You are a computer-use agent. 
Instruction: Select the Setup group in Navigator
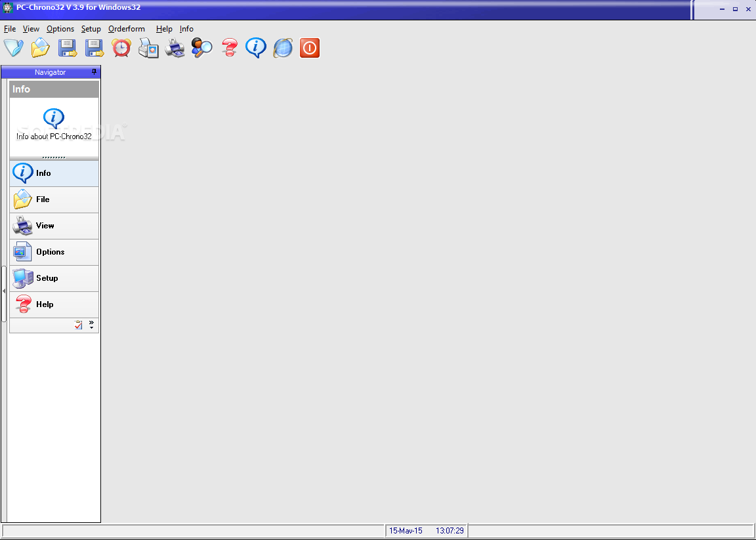tap(54, 278)
